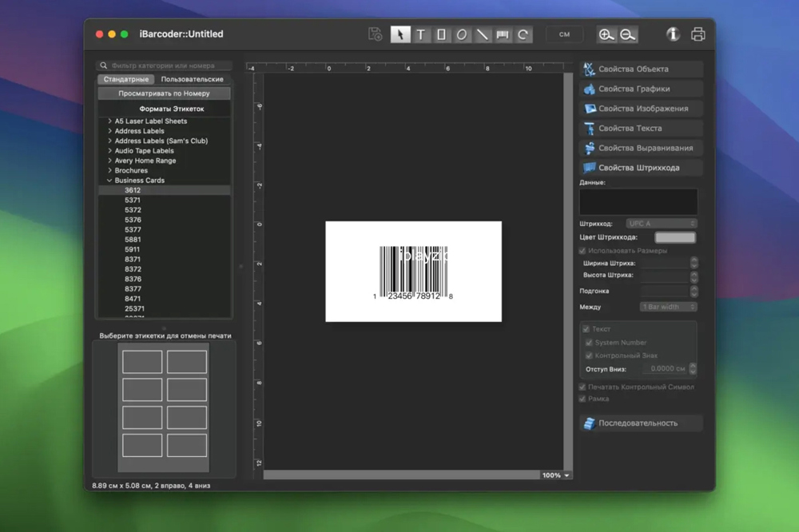Open Свойства Изображения panel
Viewport: 799px width, 532px height.
click(641, 109)
